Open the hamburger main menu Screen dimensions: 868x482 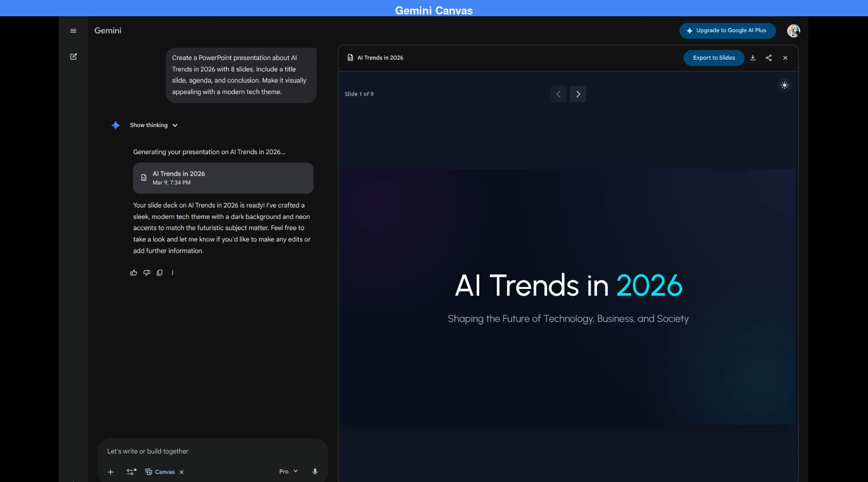point(73,31)
